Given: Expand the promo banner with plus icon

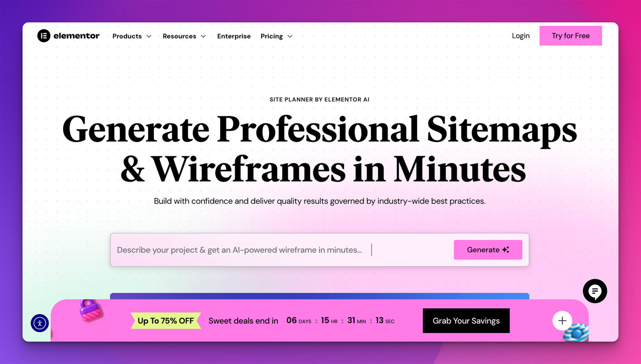Looking at the screenshot, I should (562, 320).
